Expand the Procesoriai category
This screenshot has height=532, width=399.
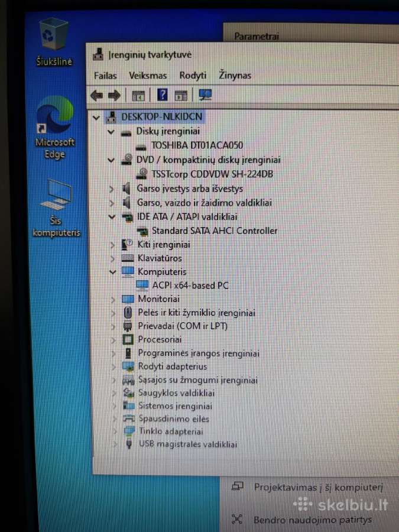pos(113,340)
